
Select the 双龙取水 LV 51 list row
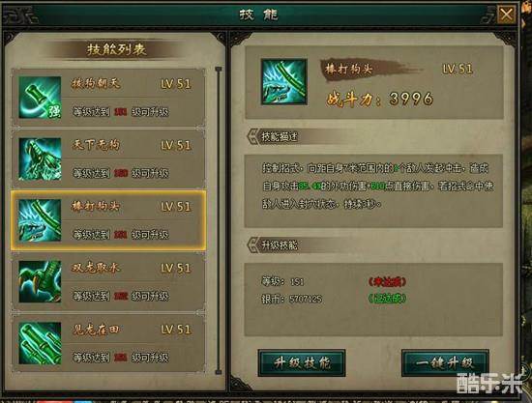[x=108, y=281]
